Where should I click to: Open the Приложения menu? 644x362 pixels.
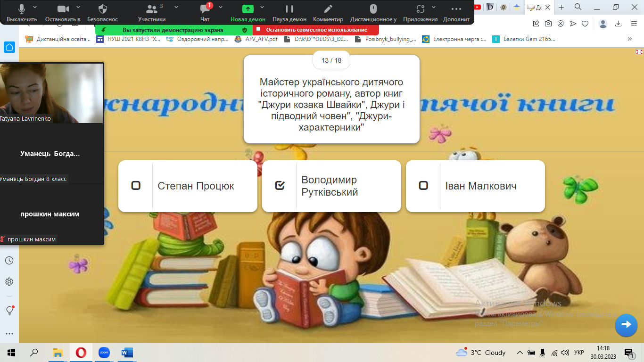point(421,12)
